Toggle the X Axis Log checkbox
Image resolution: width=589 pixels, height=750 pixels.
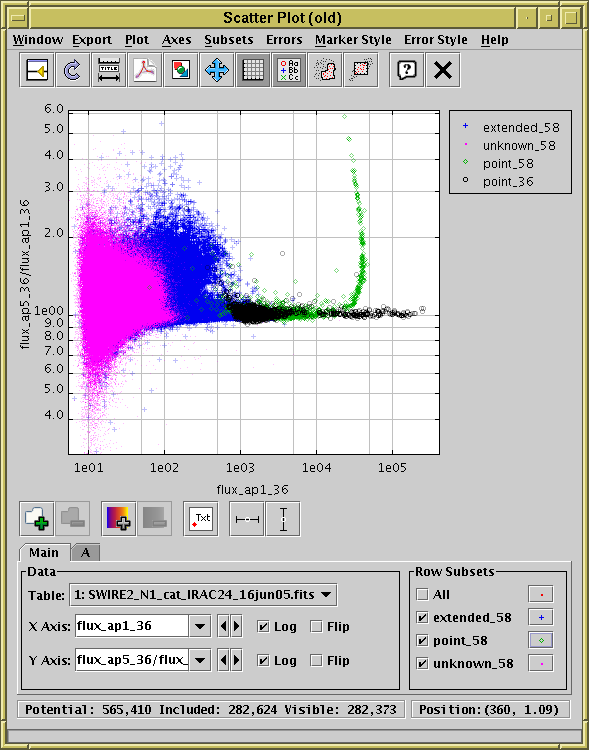point(263,627)
